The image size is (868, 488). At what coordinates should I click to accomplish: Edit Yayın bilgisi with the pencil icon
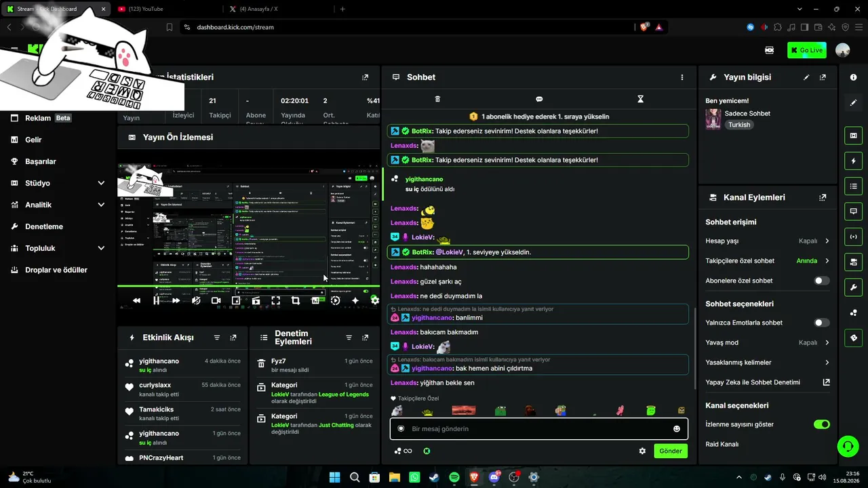pos(806,77)
